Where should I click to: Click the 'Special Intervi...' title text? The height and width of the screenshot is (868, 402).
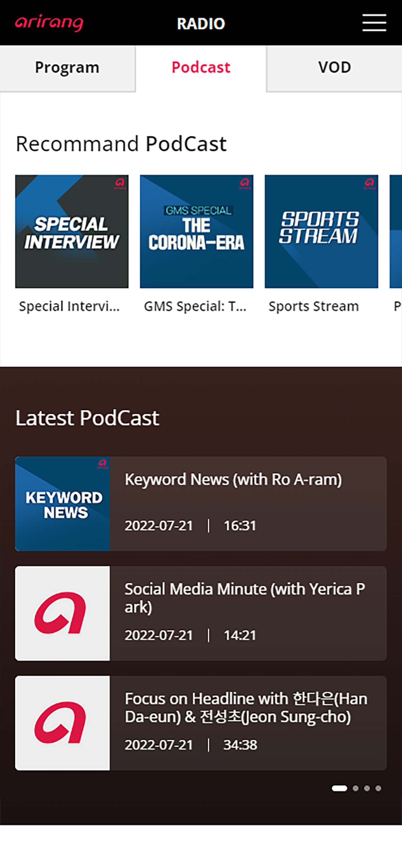coord(70,306)
